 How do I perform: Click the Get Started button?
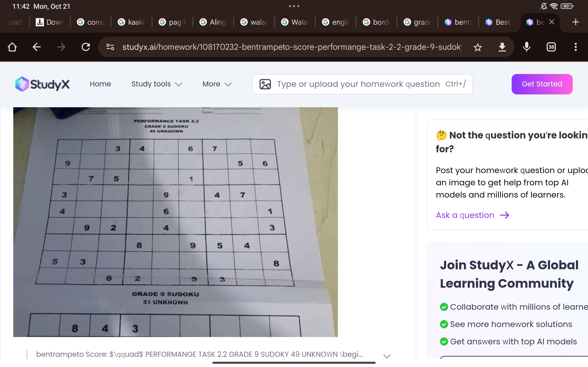pyautogui.click(x=542, y=84)
